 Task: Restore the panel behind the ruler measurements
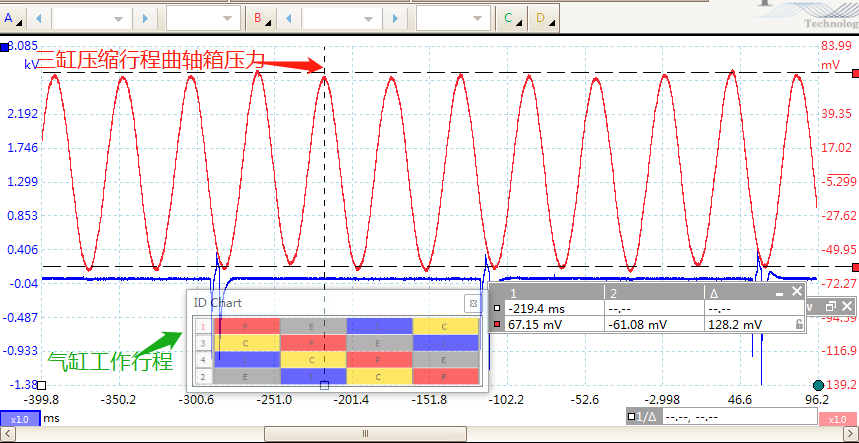coord(831,306)
